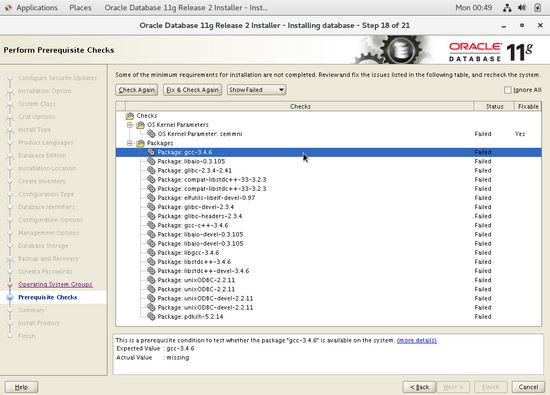Click the Status column header

pyautogui.click(x=494, y=106)
